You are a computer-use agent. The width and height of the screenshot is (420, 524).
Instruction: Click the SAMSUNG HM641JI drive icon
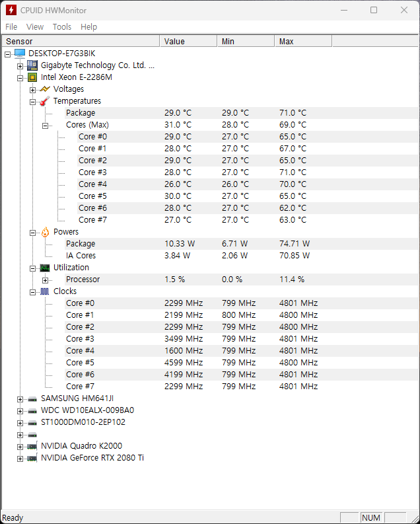pyautogui.click(x=32, y=398)
